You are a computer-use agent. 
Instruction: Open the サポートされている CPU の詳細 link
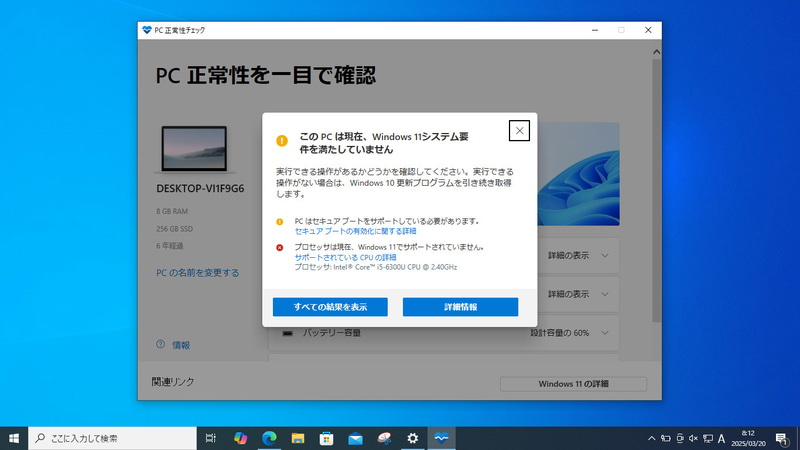point(345,257)
